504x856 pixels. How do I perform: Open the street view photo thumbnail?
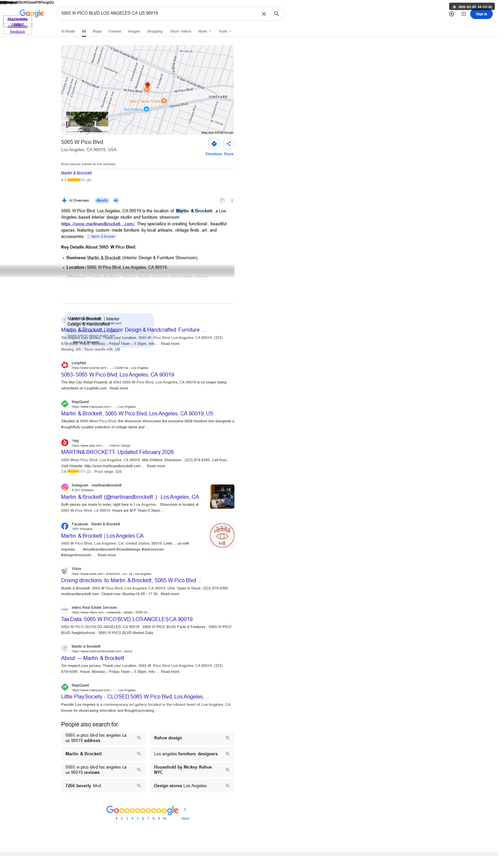[88, 123]
